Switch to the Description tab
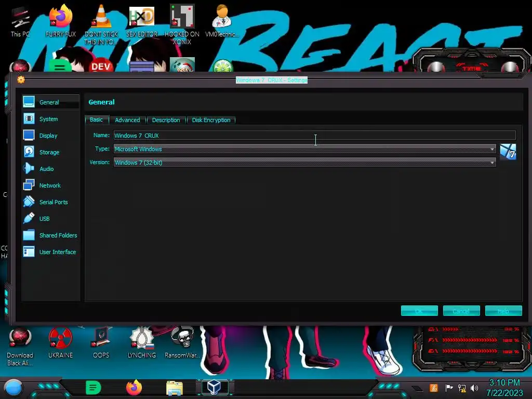Image resolution: width=532 pixels, height=399 pixels. [166, 120]
